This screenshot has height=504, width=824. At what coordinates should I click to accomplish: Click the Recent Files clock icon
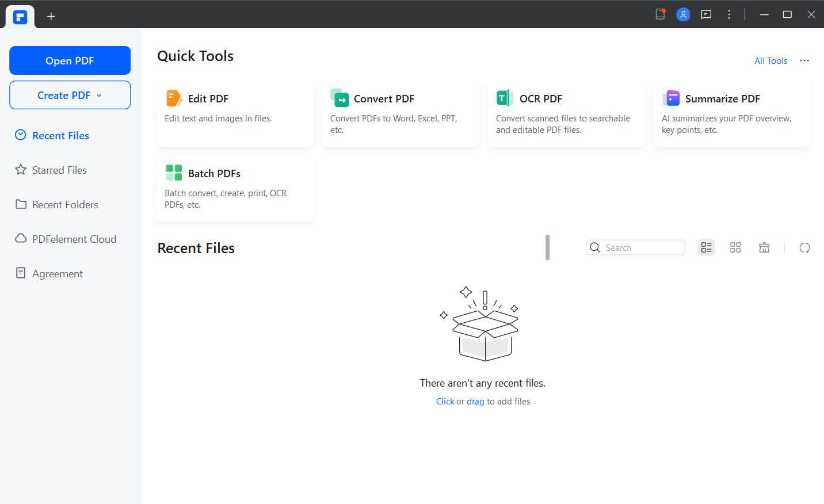(x=21, y=135)
